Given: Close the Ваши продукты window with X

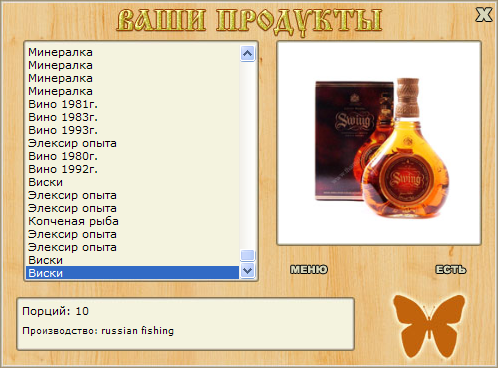Looking at the screenshot, I should point(483,15).
